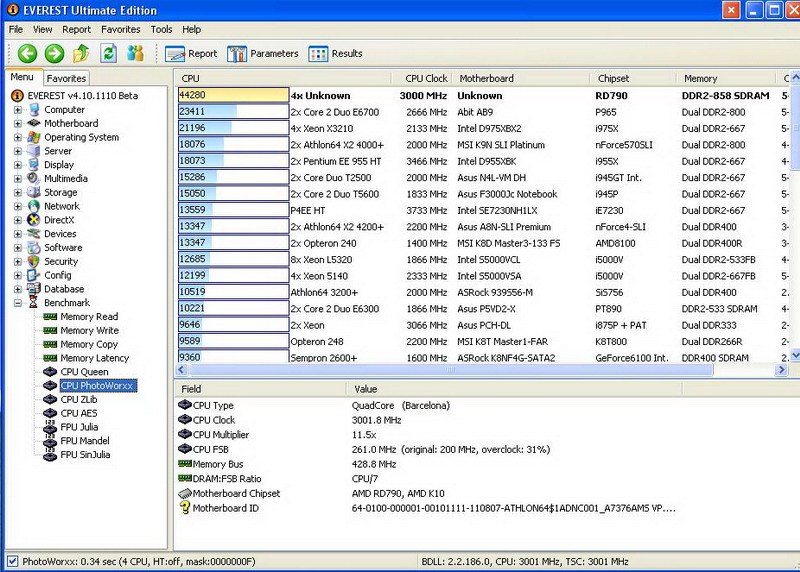Click the Field column header

pos(260,389)
